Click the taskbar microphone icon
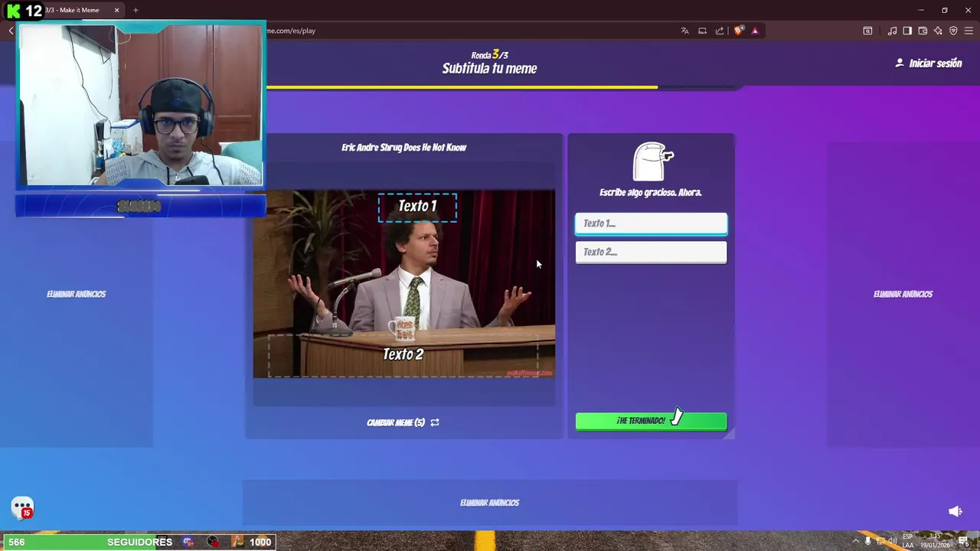Viewport: 980px width, 551px height. coord(867,541)
